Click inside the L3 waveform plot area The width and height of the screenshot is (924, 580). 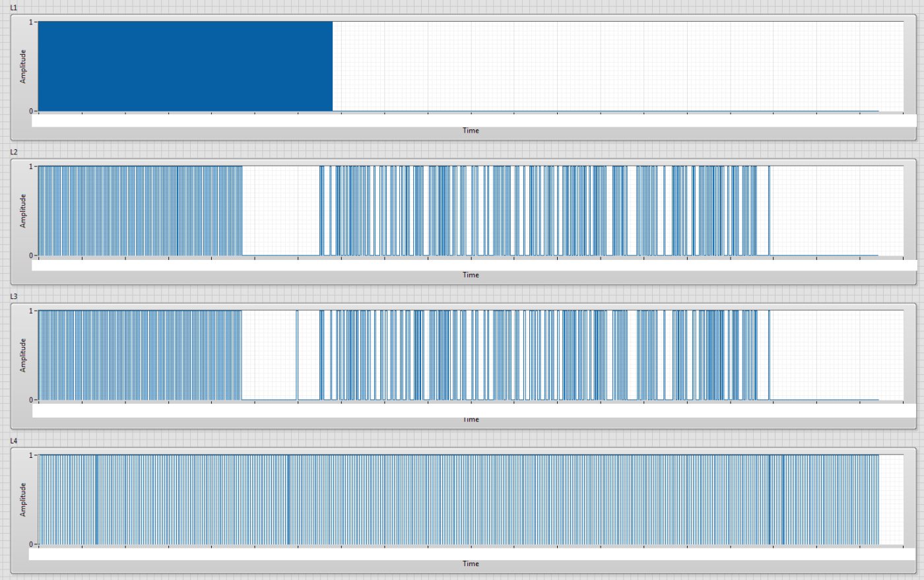pyautogui.click(x=471, y=356)
